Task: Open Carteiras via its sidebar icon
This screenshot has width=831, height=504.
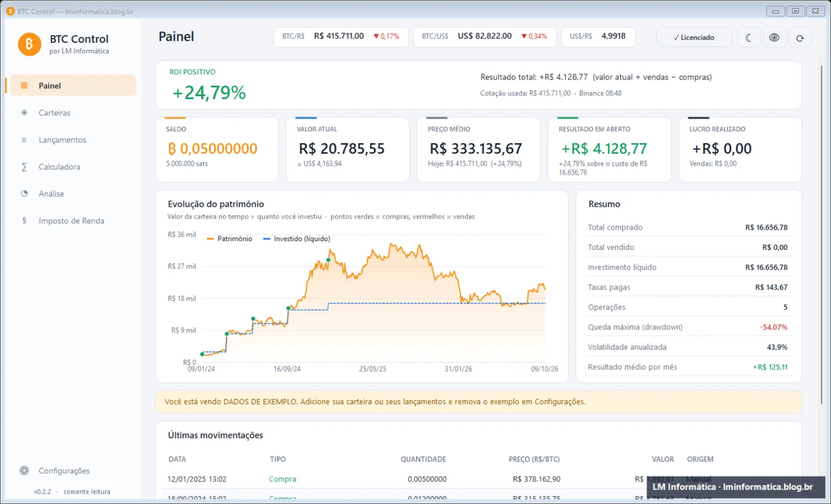Action: [24, 112]
